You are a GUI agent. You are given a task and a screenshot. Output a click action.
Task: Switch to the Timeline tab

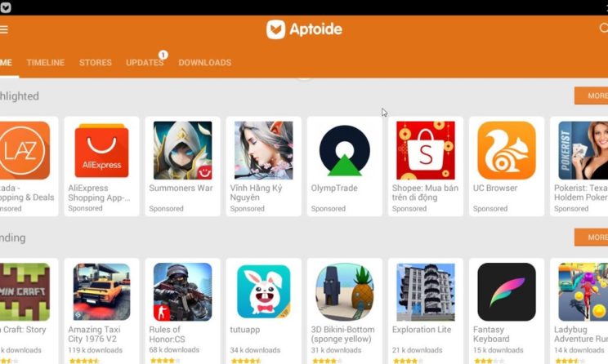[46, 62]
